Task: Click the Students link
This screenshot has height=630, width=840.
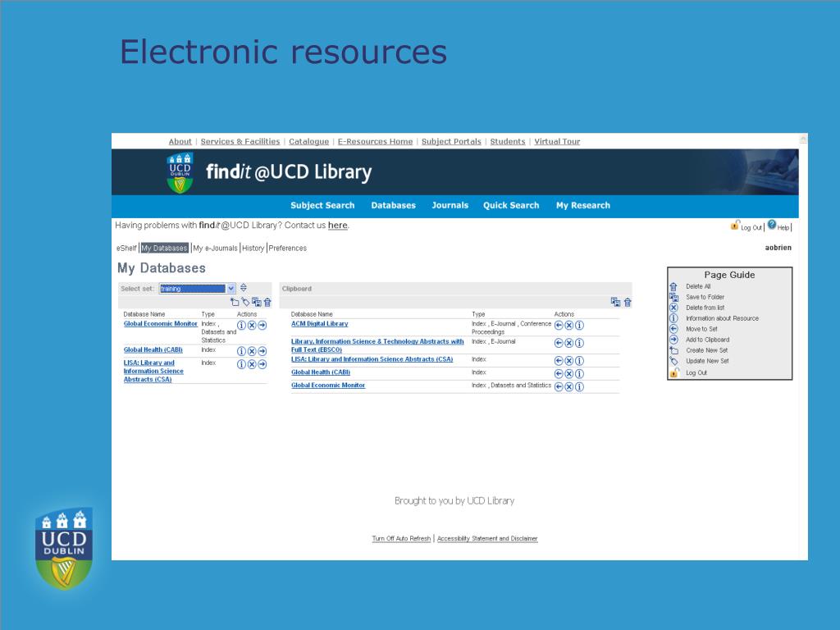Action: (x=507, y=141)
